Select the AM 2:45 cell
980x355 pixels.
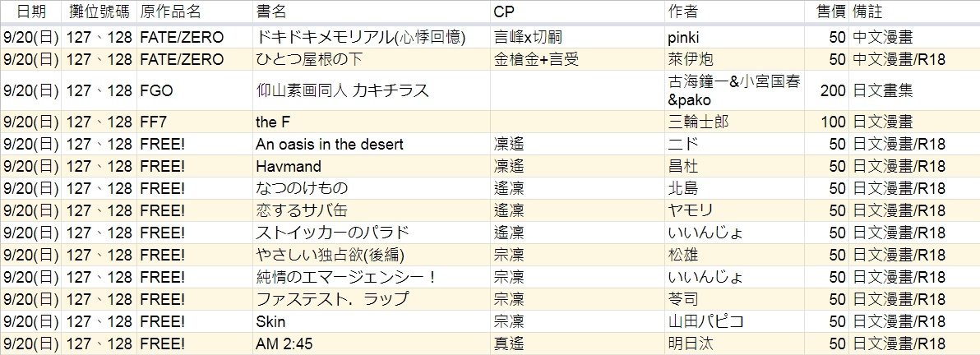pos(372,343)
